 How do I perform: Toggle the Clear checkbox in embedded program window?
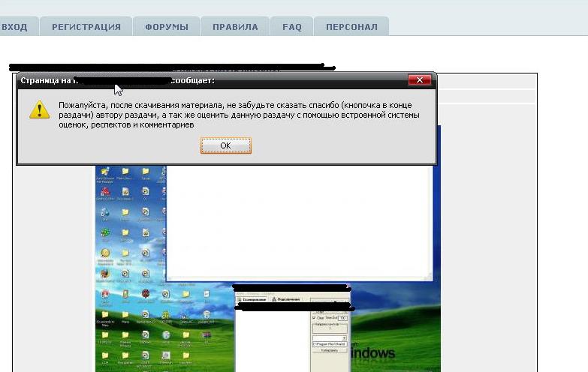tap(314, 318)
